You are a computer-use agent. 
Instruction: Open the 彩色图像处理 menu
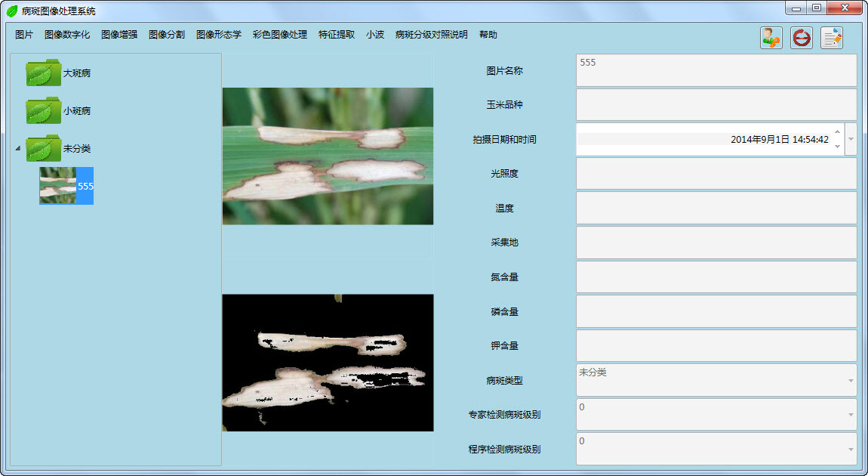point(279,34)
